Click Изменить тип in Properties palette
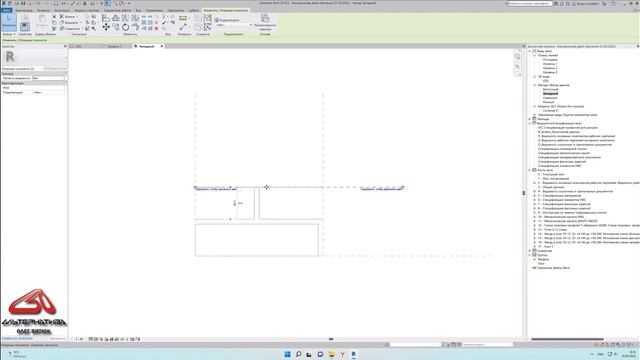Viewport: 640px width, 360px height. tap(55, 69)
